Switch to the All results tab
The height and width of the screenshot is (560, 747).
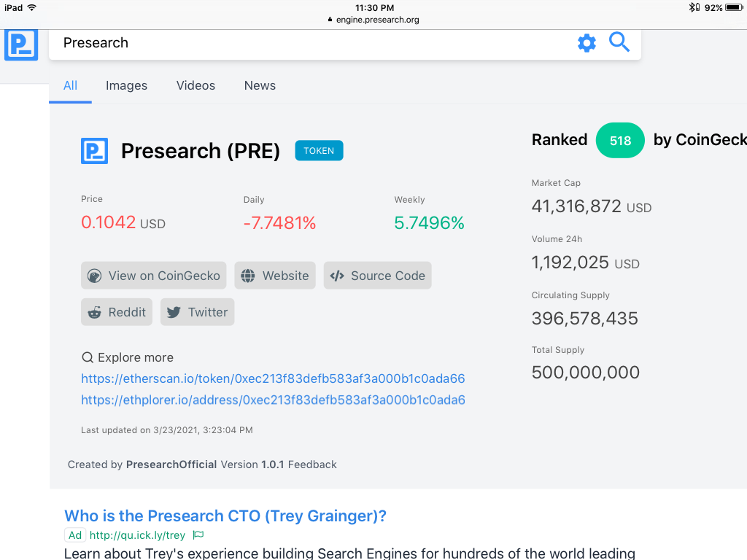point(71,86)
